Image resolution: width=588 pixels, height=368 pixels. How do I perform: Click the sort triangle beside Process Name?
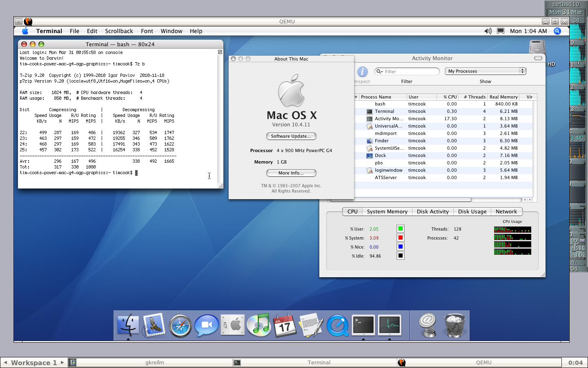click(356, 97)
